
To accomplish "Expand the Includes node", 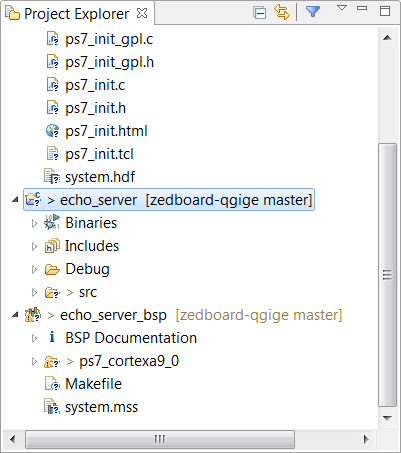I will (34, 246).
